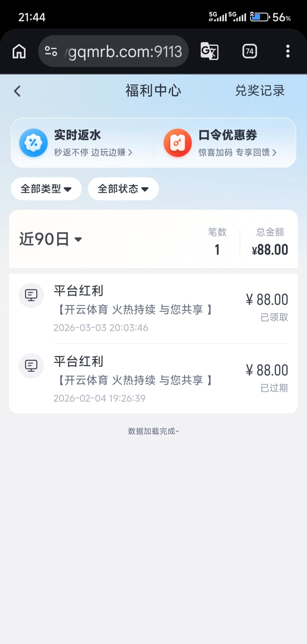
Task: Go back using the left arrow
Action: pos(17,91)
